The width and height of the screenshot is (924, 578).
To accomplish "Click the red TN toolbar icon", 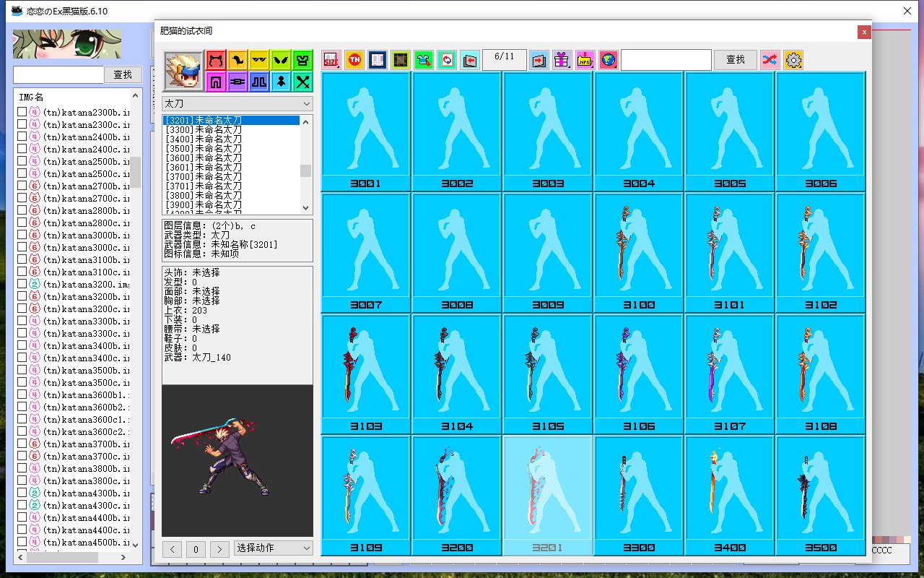I will tap(354, 60).
